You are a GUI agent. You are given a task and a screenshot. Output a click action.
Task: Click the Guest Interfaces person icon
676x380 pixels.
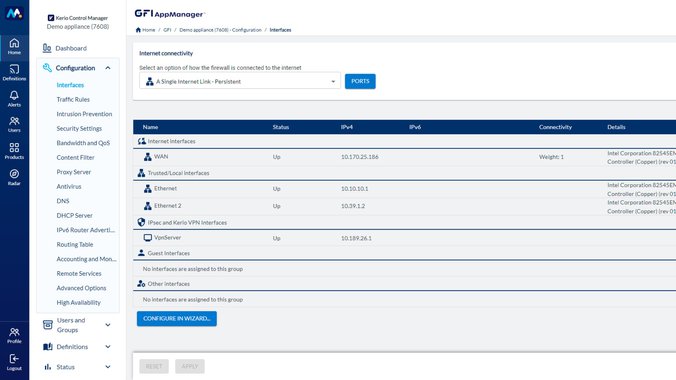pos(141,253)
